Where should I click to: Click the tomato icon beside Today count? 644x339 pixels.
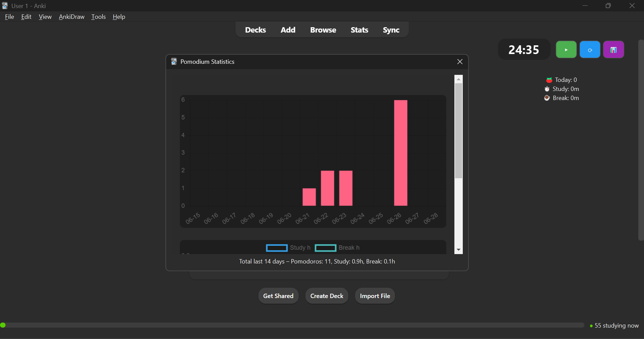point(549,80)
